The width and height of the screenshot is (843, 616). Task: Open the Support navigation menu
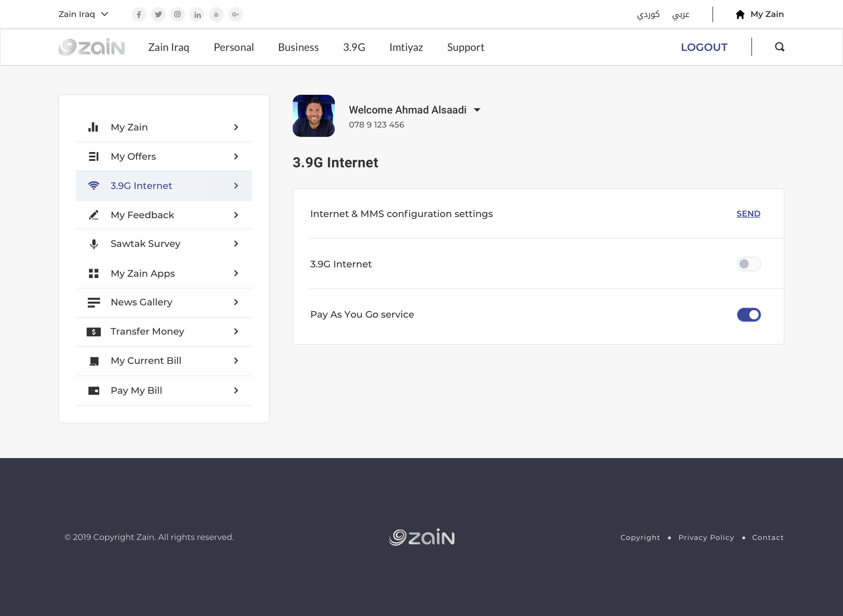[x=466, y=47]
